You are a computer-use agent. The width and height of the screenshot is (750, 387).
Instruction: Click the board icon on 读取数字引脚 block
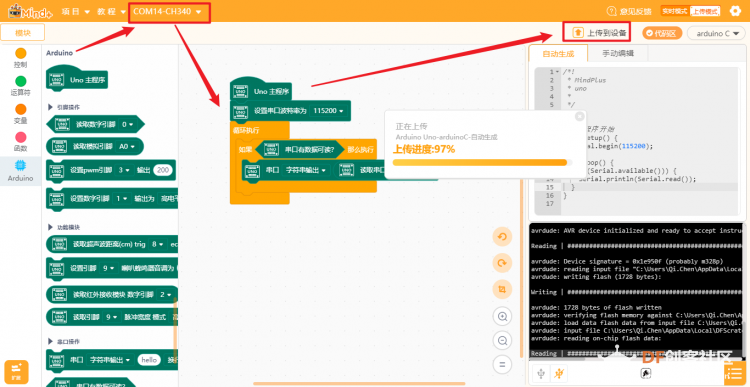pyautogui.click(x=62, y=124)
